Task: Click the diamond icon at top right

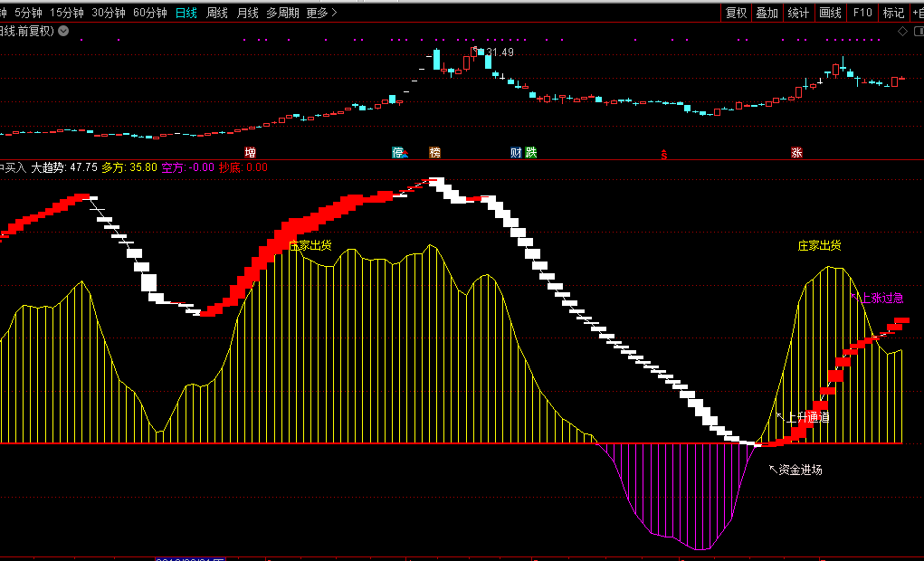Action: pos(902,31)
